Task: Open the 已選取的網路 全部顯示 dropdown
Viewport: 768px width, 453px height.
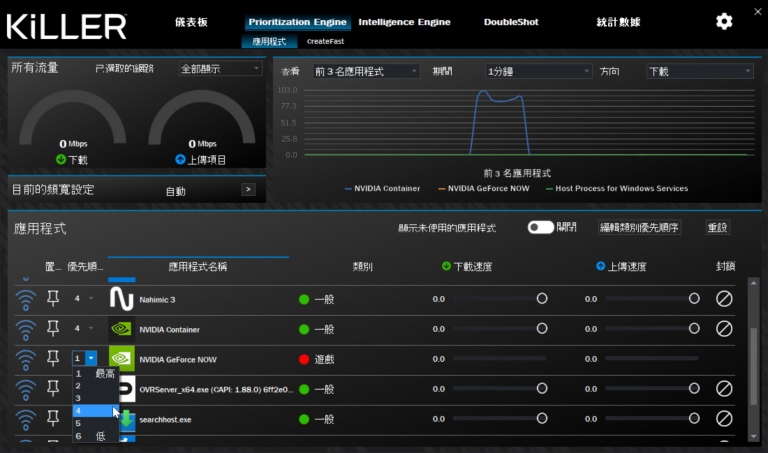Action: [x=220, y=69]
